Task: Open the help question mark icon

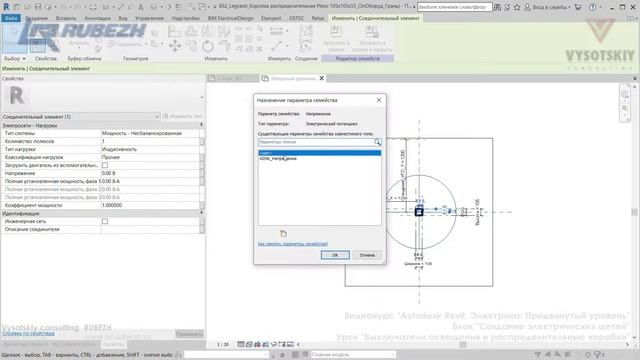Action: pyautogui.click(x=592, y=7)
